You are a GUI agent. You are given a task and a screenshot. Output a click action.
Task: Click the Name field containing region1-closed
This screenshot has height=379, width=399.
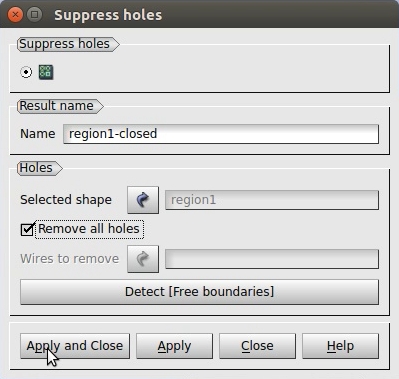pyautogui.click(x=221, y=134)
